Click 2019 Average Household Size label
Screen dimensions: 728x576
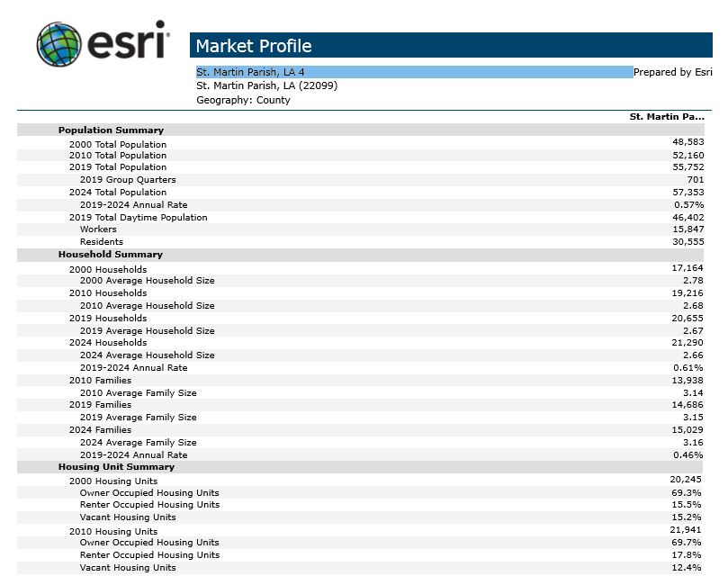[148, 330]
